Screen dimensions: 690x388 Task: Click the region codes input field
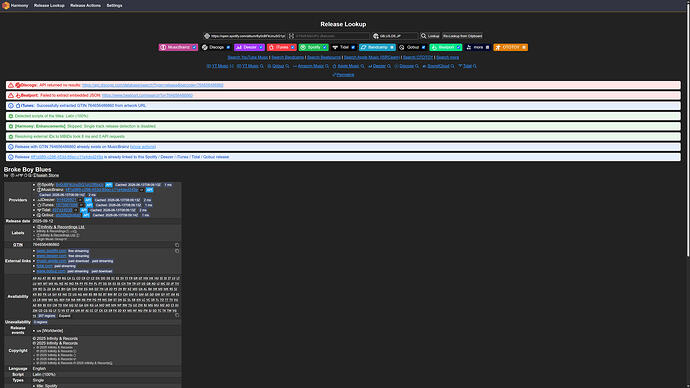pyautogui.click(x=398, y=36)
